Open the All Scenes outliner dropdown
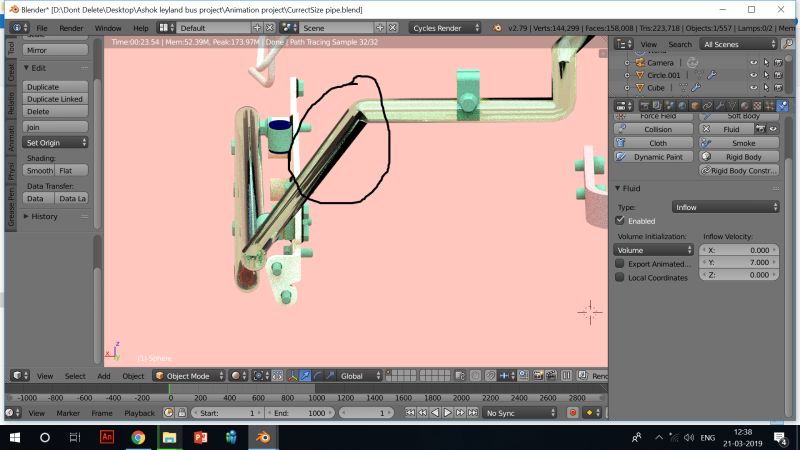 (x=739, y=44)
